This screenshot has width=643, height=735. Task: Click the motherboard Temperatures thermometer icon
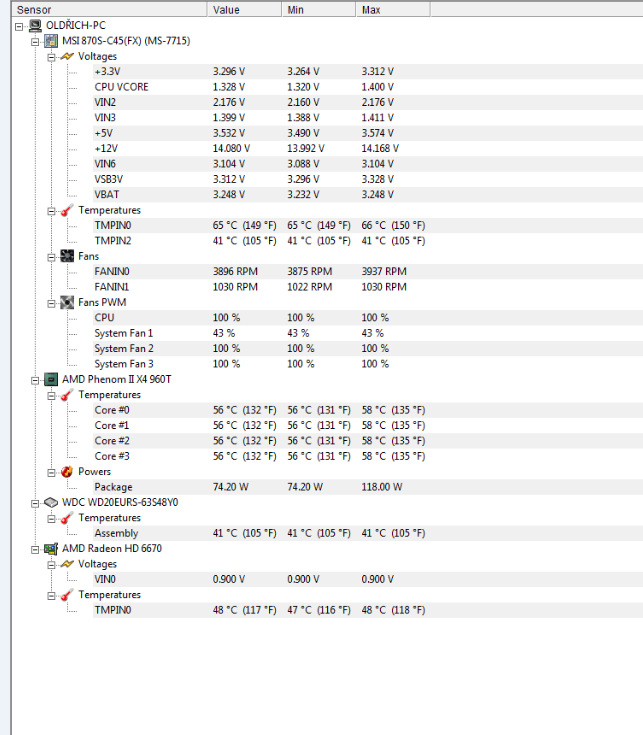(x=67, y=210)
